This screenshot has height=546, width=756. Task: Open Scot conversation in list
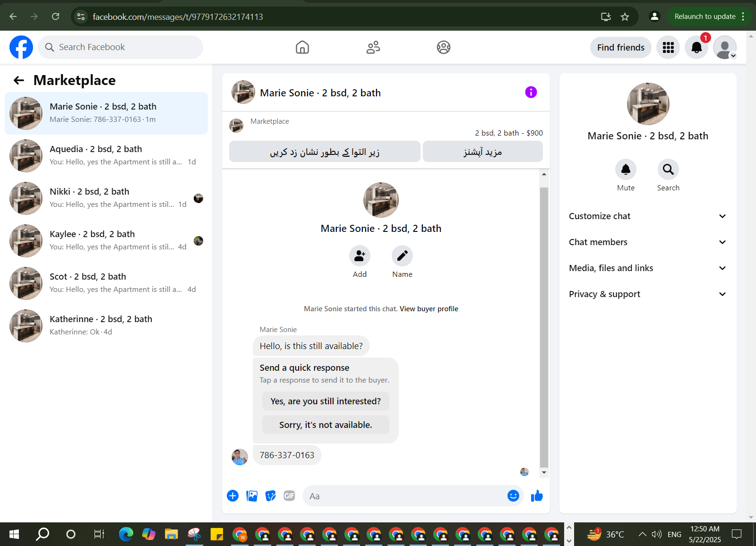coord(106,283)
